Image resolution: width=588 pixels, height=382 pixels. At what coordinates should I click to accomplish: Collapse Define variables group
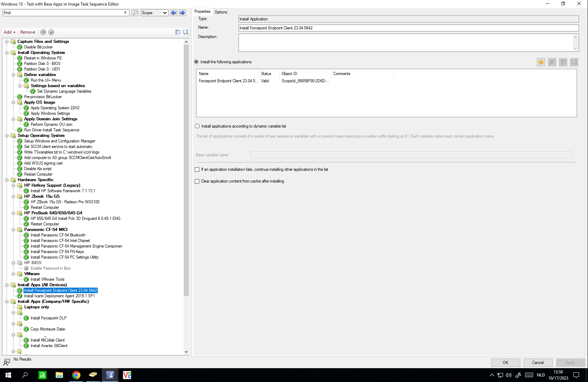13,75
